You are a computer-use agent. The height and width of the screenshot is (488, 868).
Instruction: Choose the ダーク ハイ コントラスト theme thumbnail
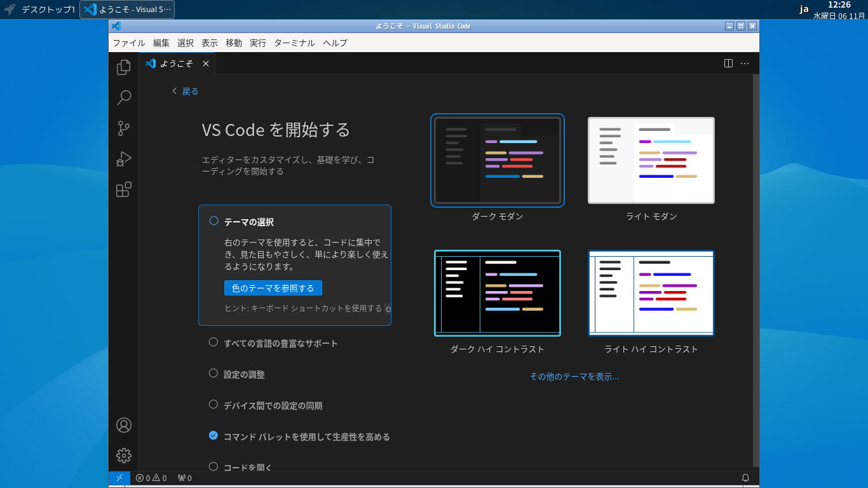point(498,293)
